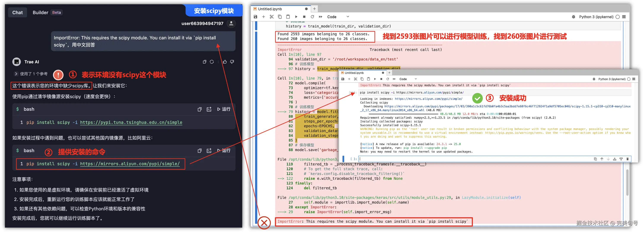This screenshot has width=644, height=232.
Task: Click Python 3 (ipykernel) in front notebook
Action: (612, 79)
